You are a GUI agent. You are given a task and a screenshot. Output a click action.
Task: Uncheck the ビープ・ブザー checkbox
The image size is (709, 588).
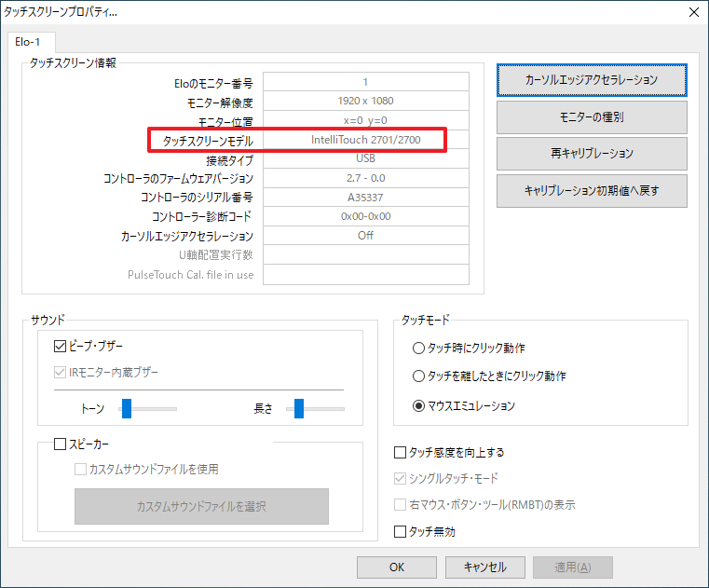point(61,347)
